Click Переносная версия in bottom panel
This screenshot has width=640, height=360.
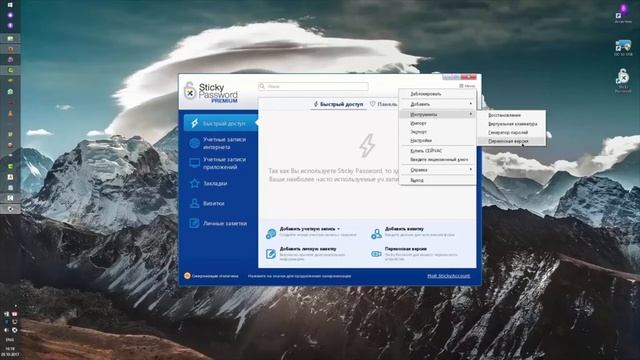tap(406, 249)
